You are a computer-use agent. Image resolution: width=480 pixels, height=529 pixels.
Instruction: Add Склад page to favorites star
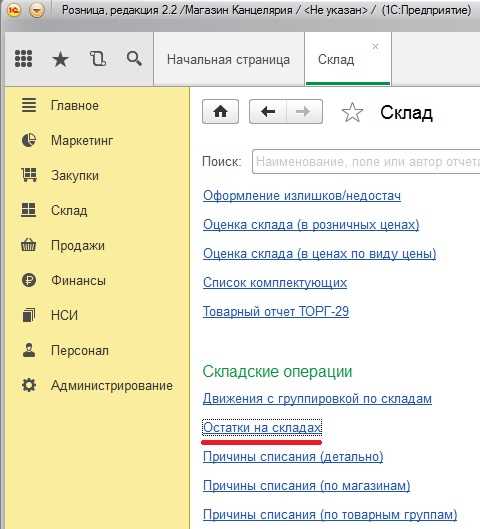click(352, 112)
